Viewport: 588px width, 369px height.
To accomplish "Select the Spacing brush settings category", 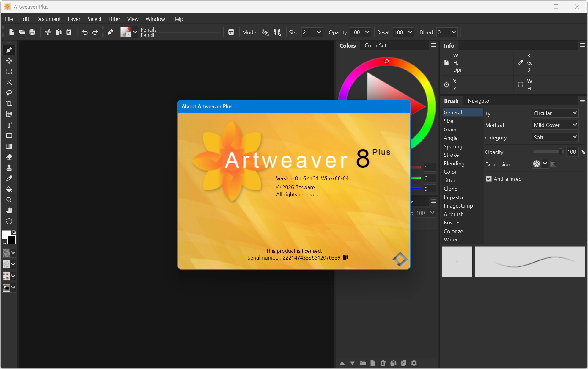I will pos(462,147).
